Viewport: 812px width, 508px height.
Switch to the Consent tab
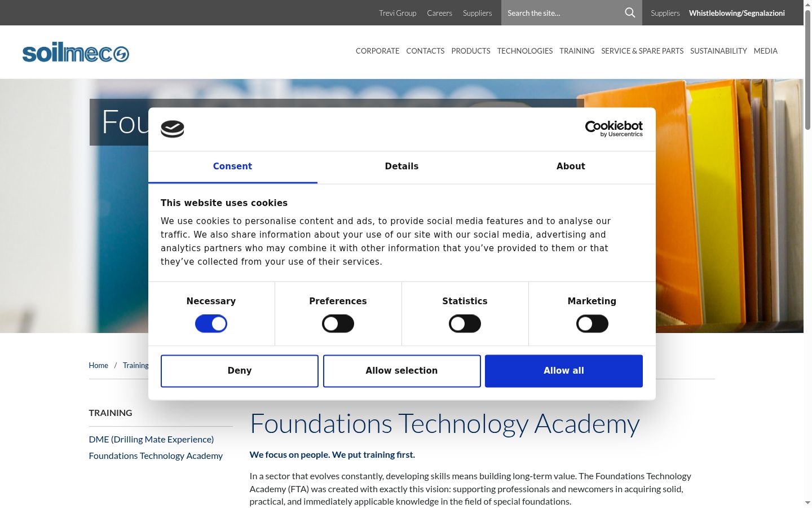click(x=232, y=167)
